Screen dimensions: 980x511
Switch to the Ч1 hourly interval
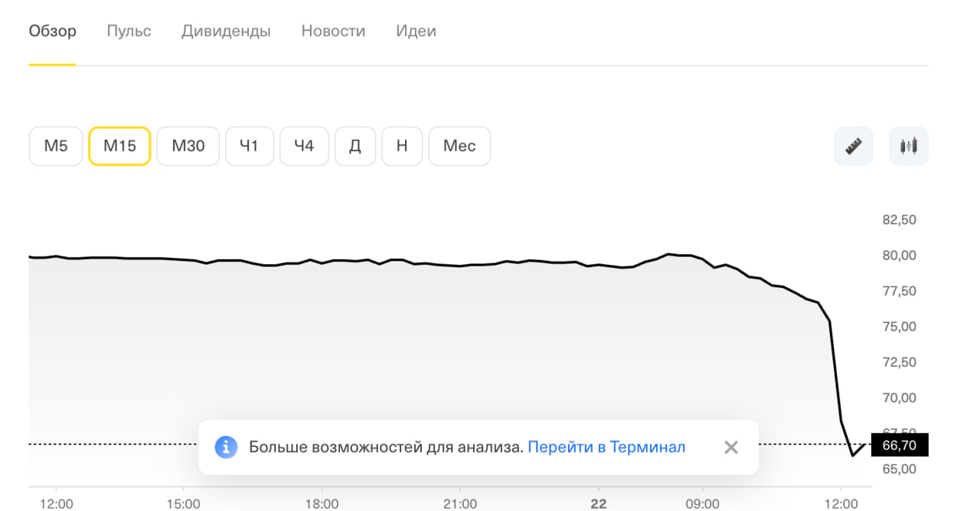249,146
